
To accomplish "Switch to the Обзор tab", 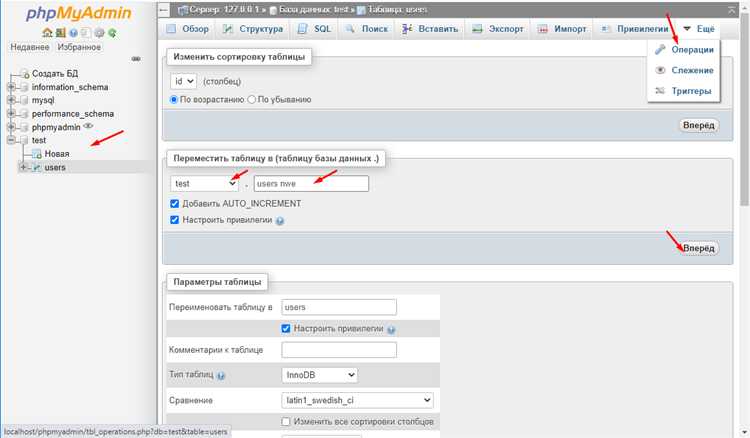I will click(x=188, y=29).
